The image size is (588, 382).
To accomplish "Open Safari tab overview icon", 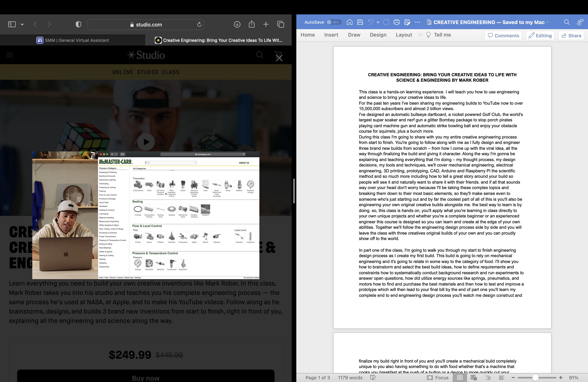I will click(280, 24).
